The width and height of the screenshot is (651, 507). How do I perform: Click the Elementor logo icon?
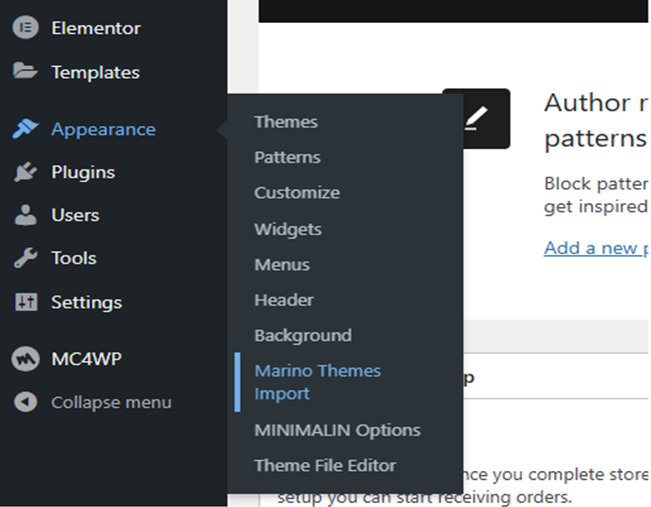pyautogui.click(x=25, y=27)
